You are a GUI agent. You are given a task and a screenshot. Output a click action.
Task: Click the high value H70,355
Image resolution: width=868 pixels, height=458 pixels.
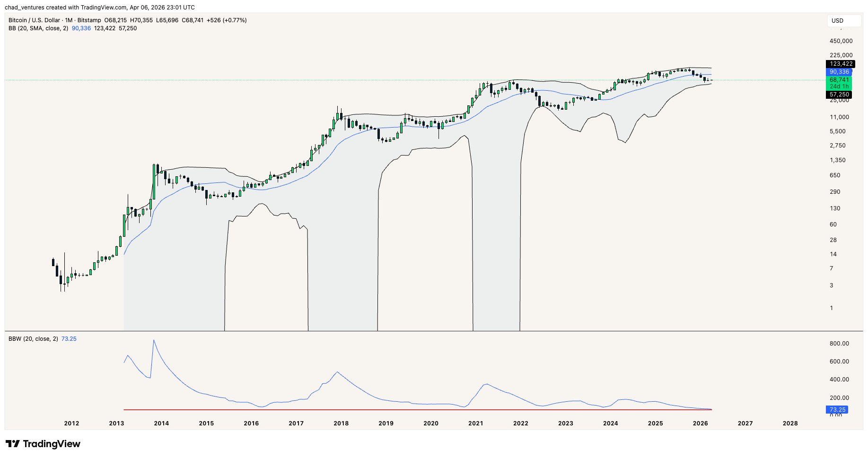click(141, 20)
